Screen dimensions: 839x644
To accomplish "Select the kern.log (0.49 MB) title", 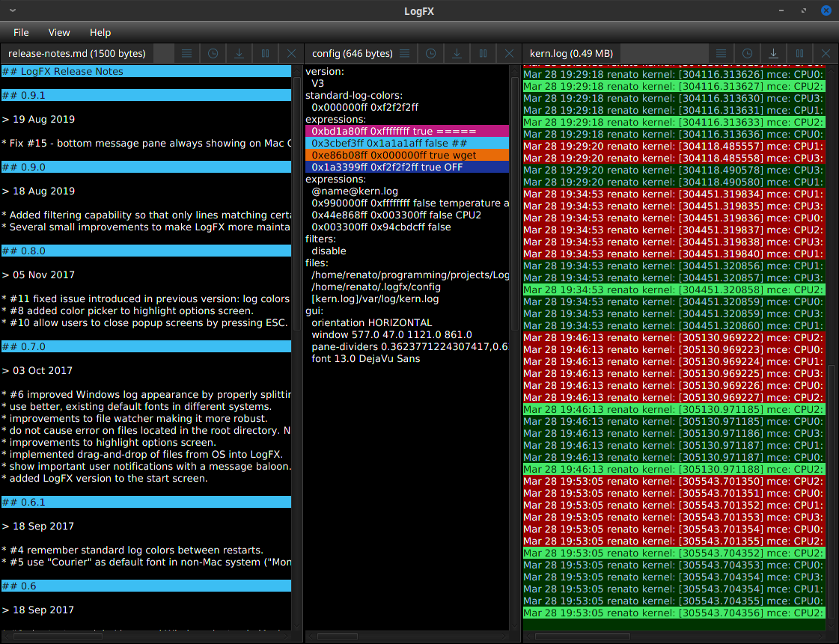I will [571, 54].
